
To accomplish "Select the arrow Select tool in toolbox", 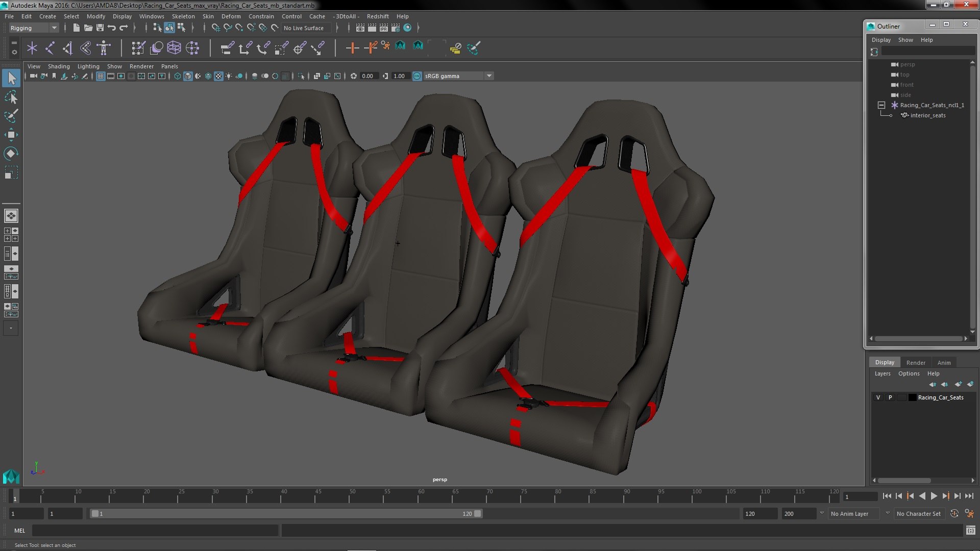I will click(11, 78).
